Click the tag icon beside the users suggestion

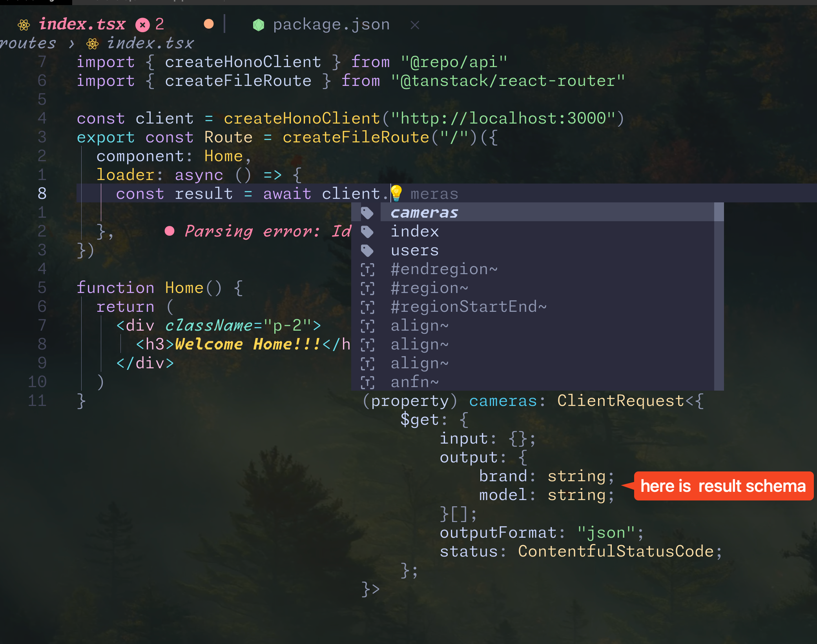[x=367, y=250]
